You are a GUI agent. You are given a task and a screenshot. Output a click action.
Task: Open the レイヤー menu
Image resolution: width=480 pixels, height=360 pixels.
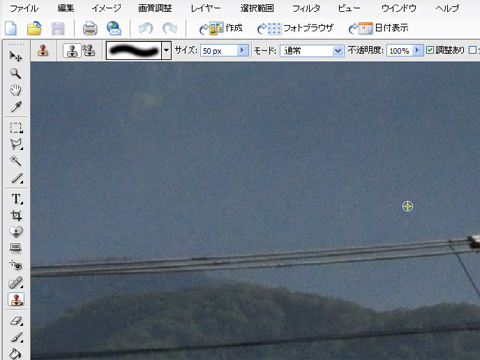tap(206, 8)
